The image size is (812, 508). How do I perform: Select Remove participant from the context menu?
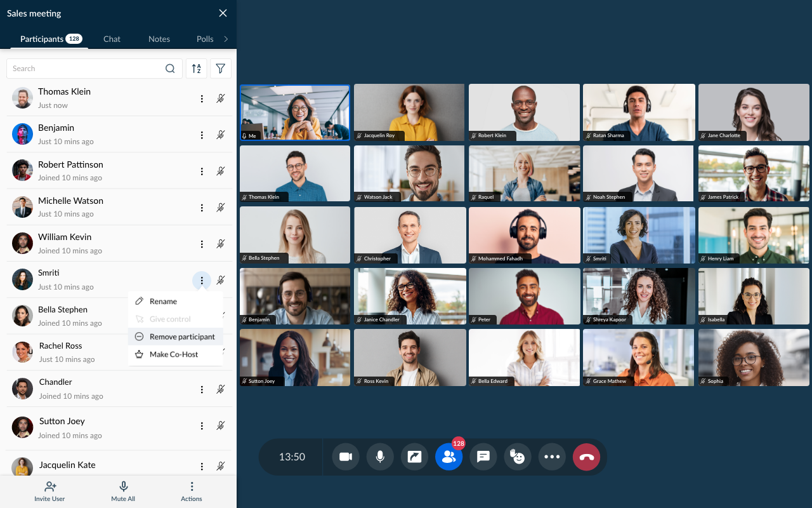tap(183, 337)
